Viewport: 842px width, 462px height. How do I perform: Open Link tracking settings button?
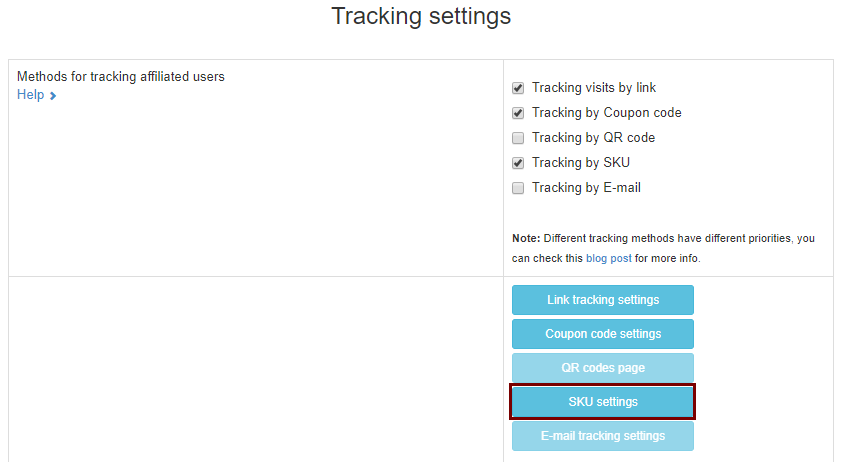(x=603, y=300)
